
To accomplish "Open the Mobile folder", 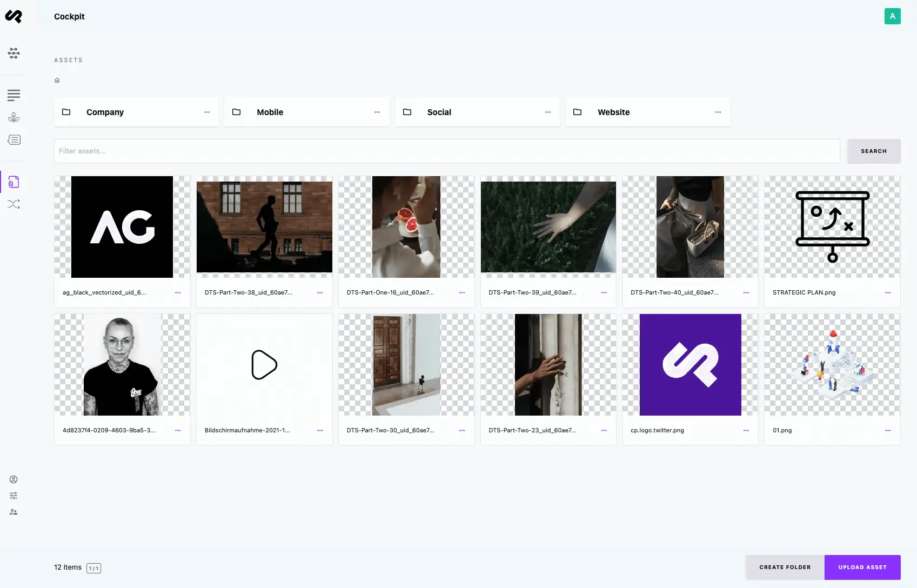I will point(270,112).
